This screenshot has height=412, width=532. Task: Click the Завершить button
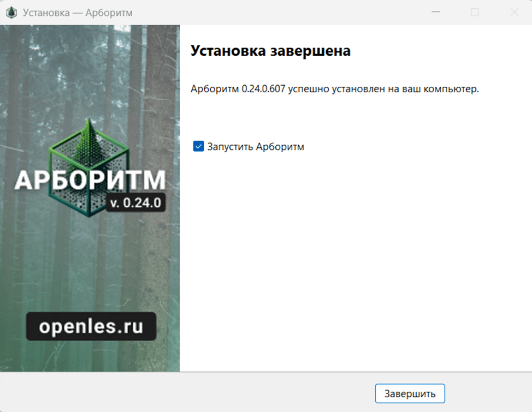coord(410,393)
